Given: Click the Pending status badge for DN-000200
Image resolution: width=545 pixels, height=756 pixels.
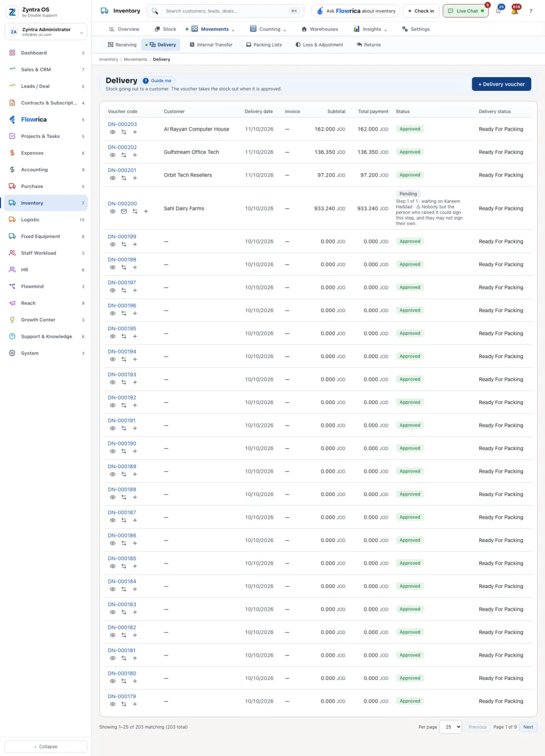Looking at the screenshot, I should click(x=408, y=194).
